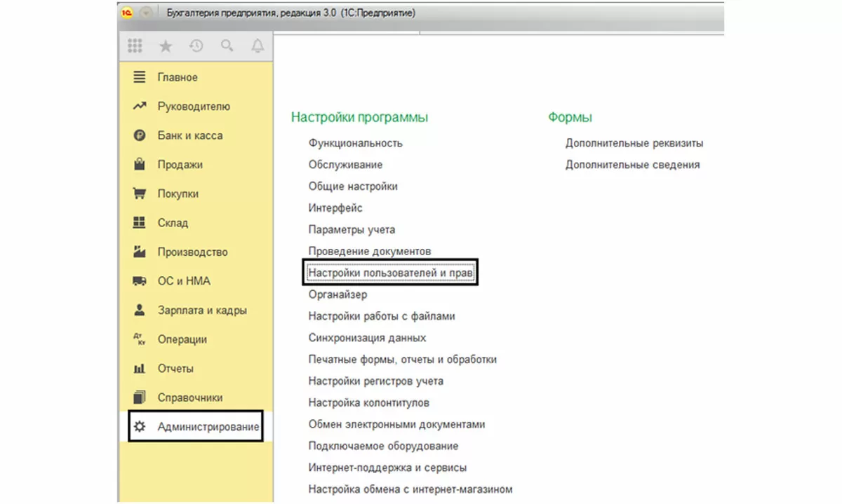This screenshot has height=504, width=842.
Task: Open notifications bell icon
Action: click(258, 46)
